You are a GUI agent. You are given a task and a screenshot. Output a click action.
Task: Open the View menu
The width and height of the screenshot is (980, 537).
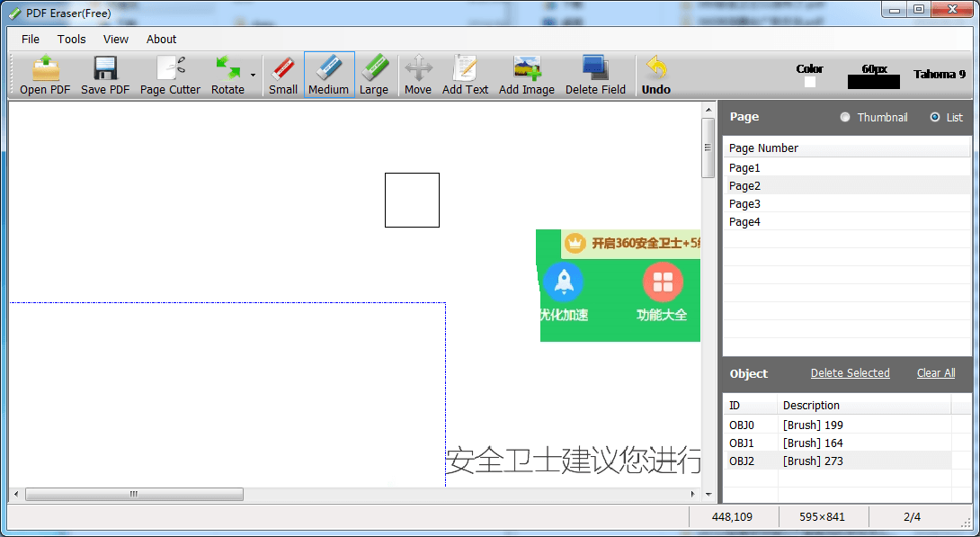pyautogui.click(x=116, y=39)
